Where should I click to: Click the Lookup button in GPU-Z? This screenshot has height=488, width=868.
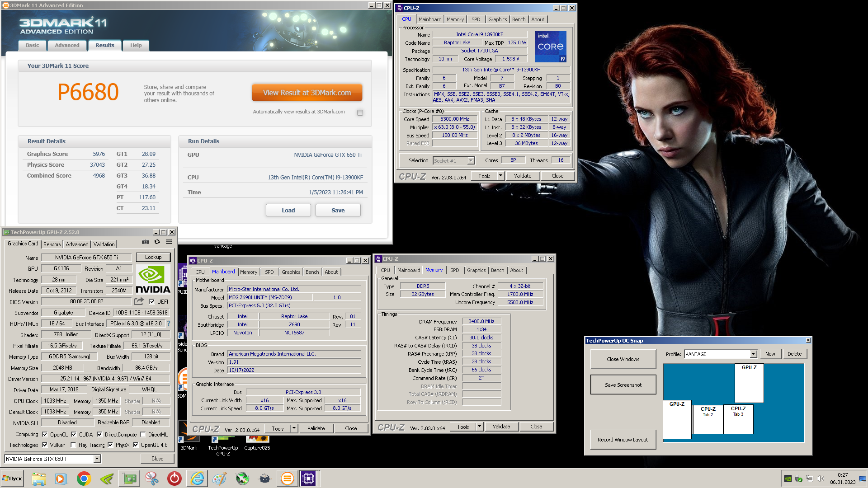pos(153,257)
